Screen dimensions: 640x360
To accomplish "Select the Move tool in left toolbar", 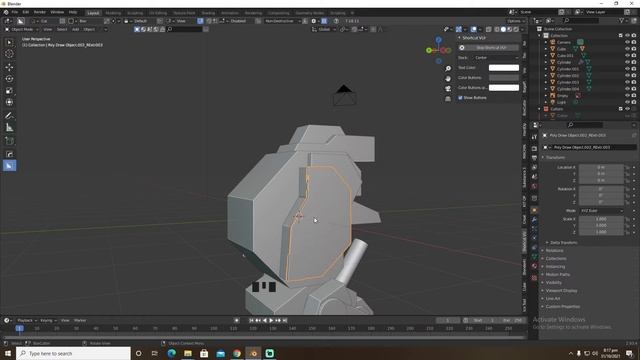I will (9, 67).
